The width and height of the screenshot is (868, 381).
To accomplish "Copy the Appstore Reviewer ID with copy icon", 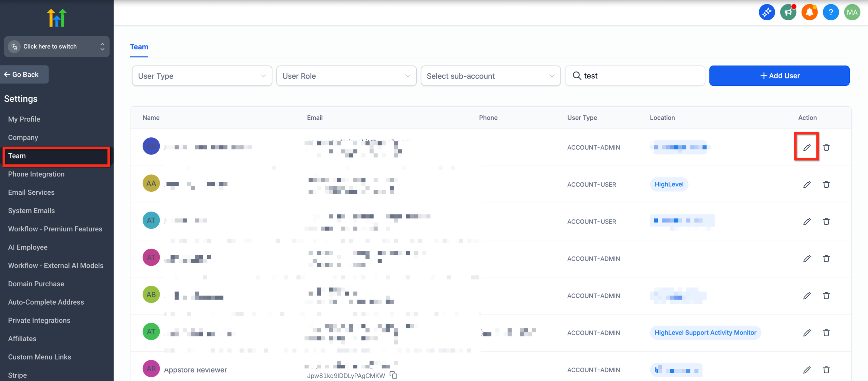I will [x=393, y=375].
